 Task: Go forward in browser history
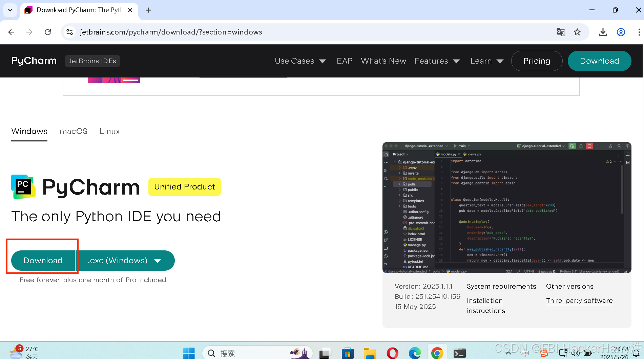click(x=29, y=32)
